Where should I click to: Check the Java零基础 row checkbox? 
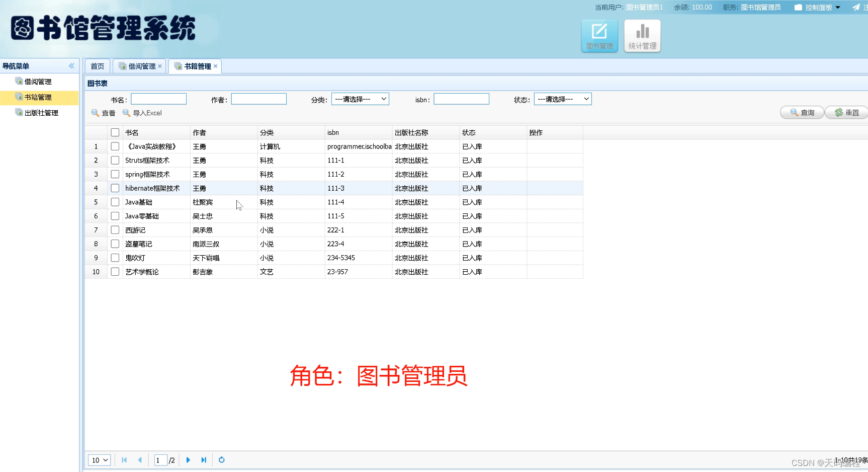click(x=115, y=216)
